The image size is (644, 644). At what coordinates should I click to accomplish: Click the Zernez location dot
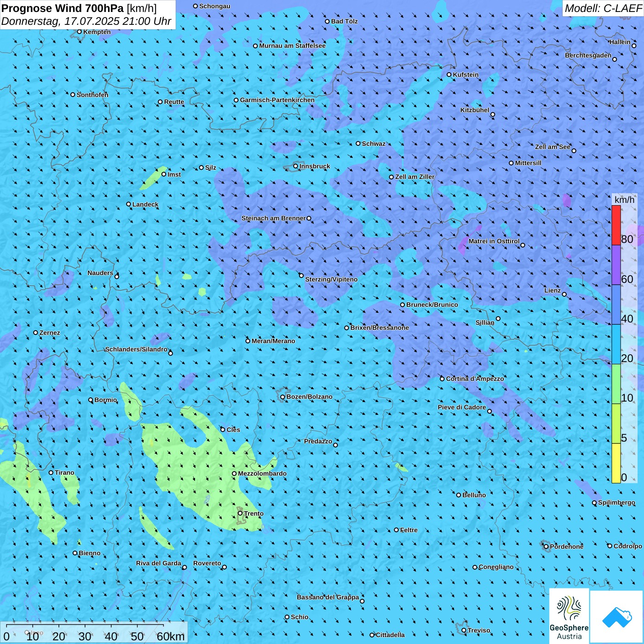35,333
